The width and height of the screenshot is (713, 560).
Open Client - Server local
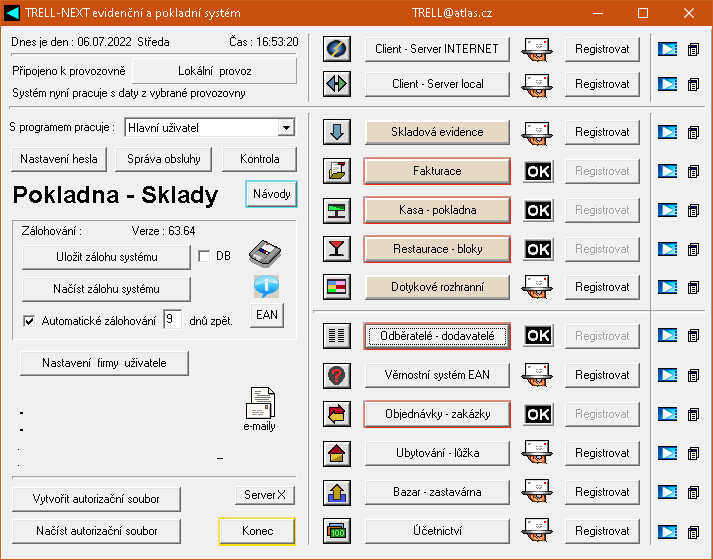[x=437, y=84]
